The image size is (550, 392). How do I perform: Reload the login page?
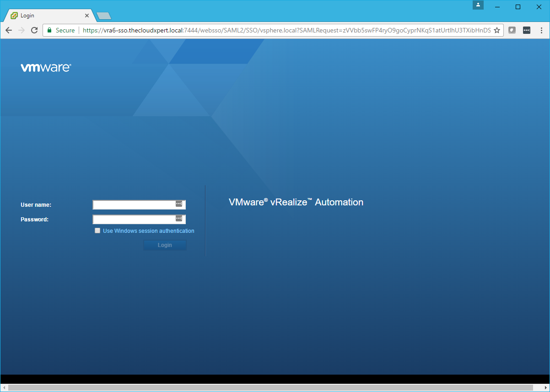click(34, 30)
